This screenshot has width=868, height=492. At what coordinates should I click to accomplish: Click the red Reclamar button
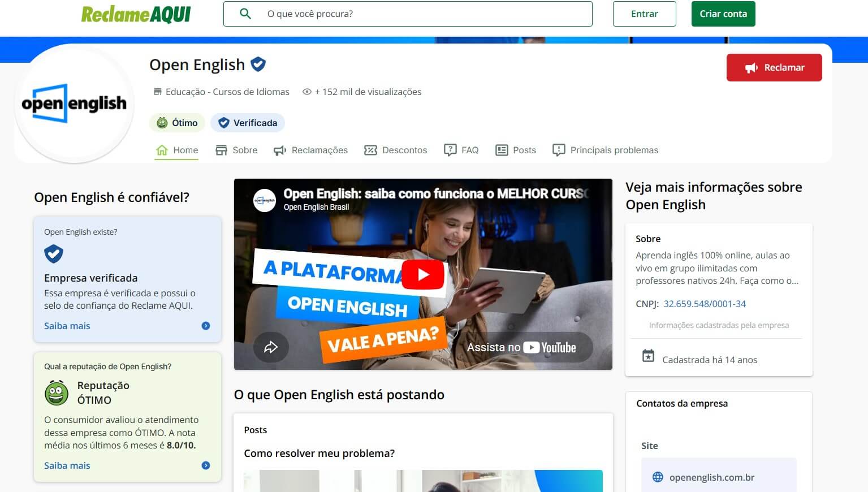coord(774,68)
